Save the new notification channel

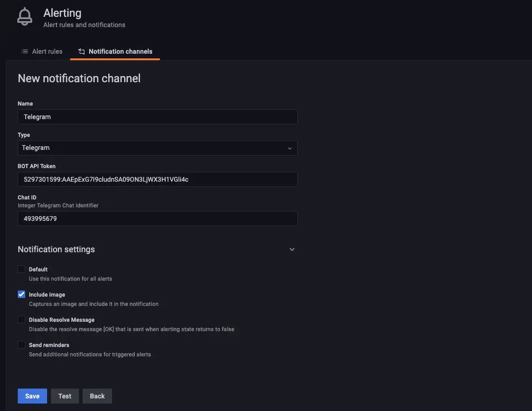(32, 396)
